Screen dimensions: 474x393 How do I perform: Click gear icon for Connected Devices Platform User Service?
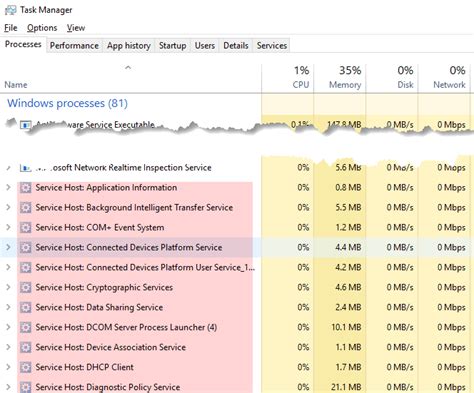tap(25, 268)
